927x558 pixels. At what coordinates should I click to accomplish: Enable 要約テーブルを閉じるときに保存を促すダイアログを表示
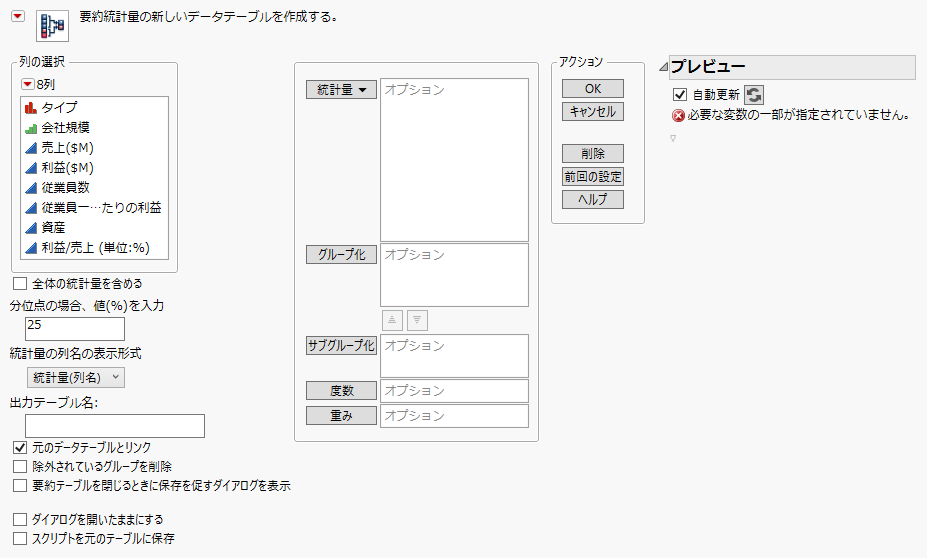click(x=20, y=485)
